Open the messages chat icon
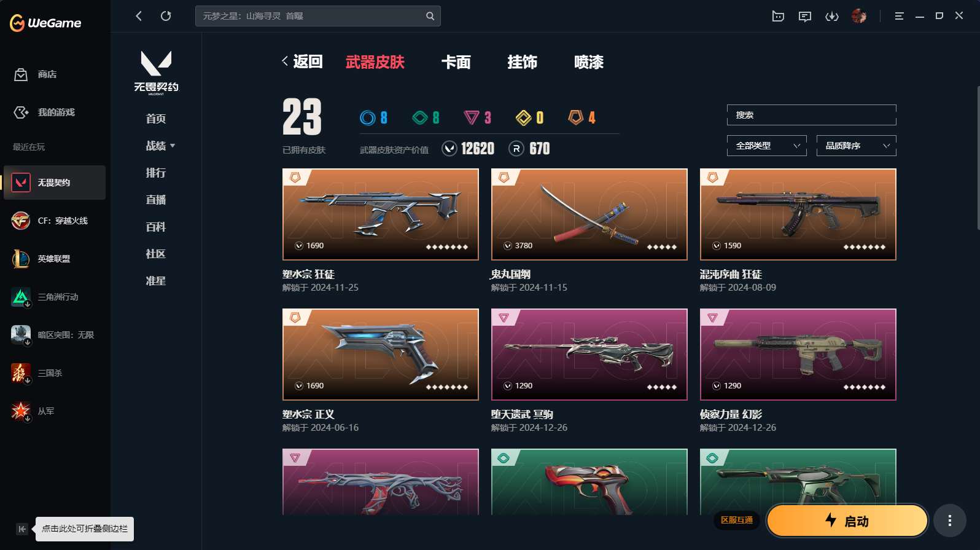This screenshot has height=550, width=980. point(805,17)
